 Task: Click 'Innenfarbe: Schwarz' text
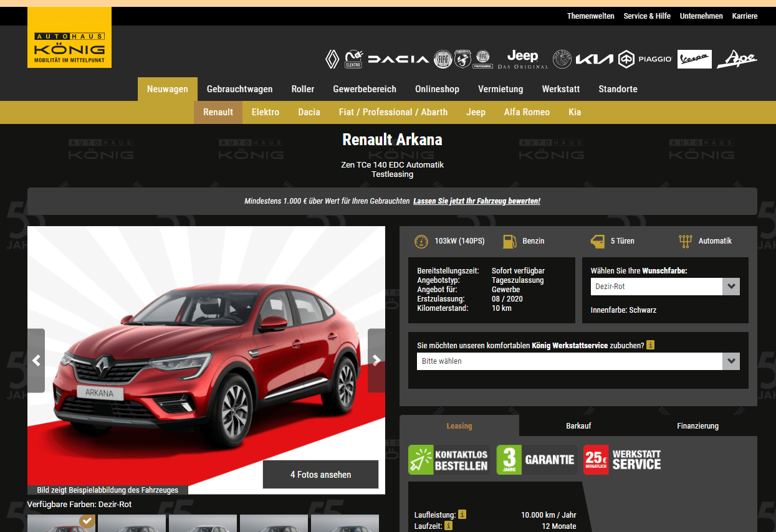point(623,310)
